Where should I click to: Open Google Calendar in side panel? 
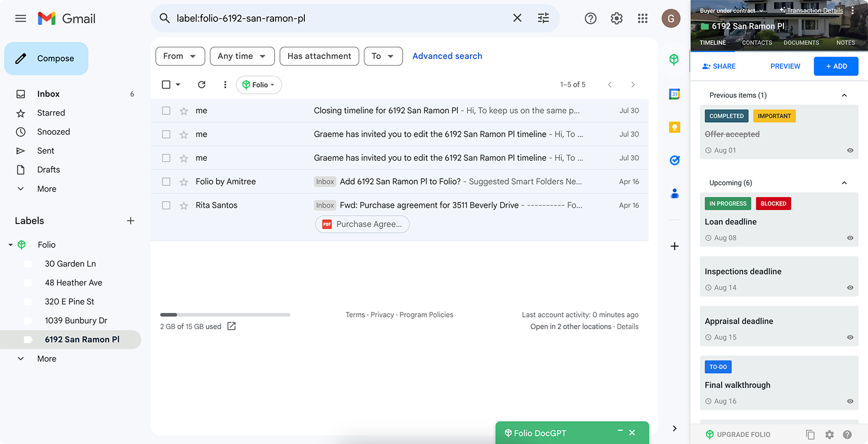pos(674,94)
